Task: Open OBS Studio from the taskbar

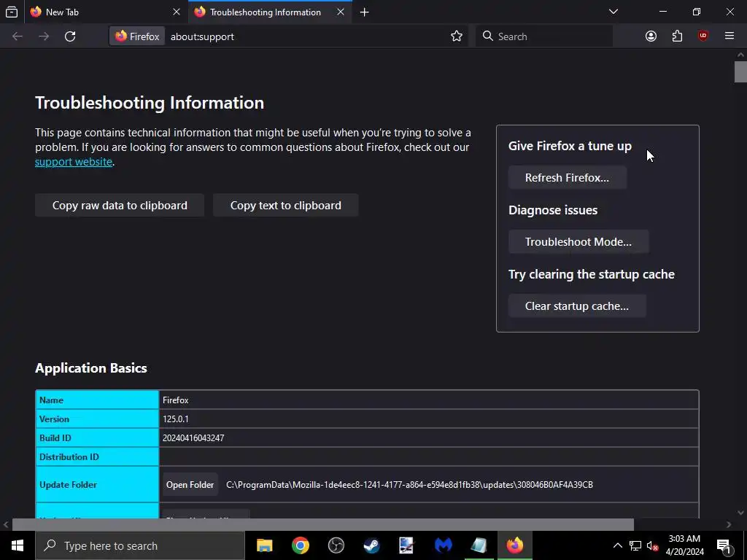Action: click(336, 545)
